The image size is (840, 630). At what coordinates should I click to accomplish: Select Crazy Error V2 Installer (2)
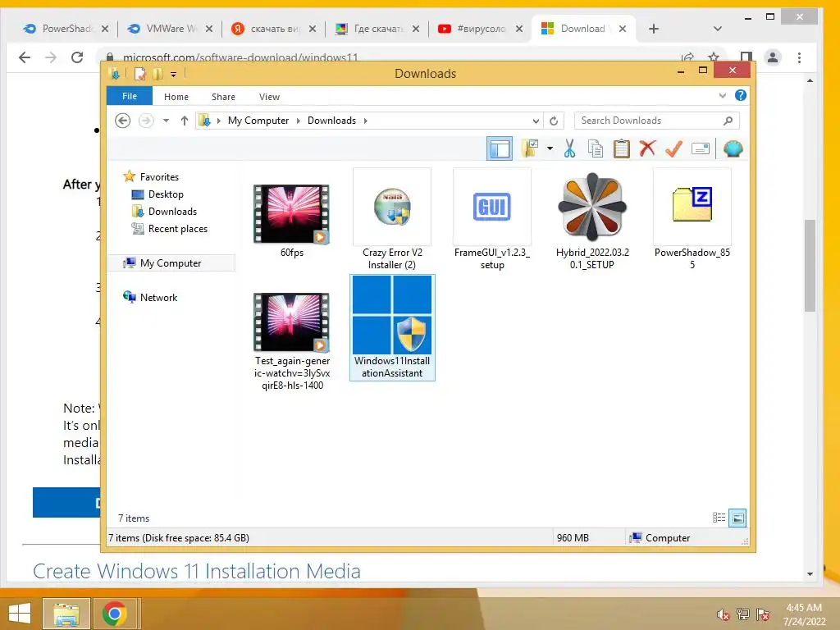pos(392,220)
